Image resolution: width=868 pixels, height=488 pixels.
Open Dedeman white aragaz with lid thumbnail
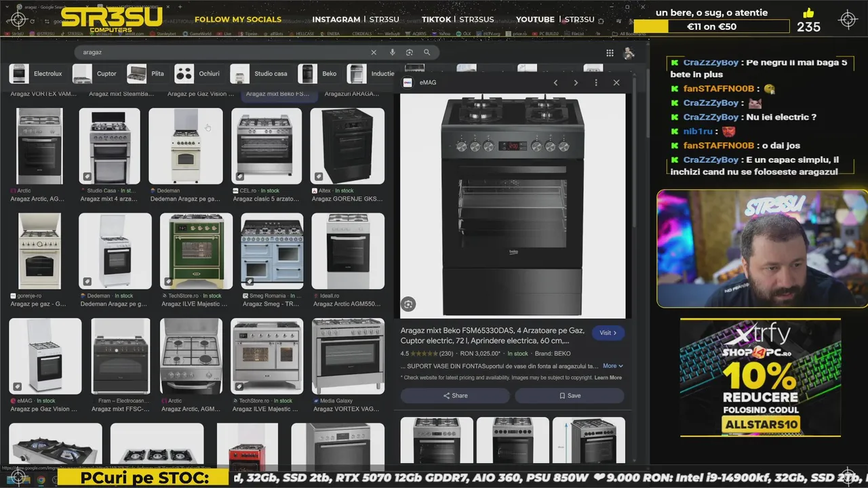click(x=115, y=251)
